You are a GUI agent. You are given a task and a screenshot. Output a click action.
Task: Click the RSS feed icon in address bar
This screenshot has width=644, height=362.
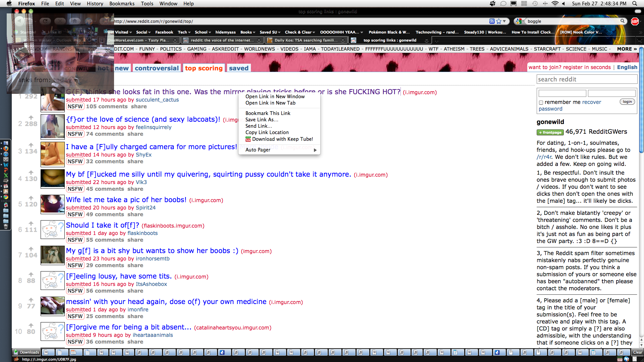click(x=492, y=21)
